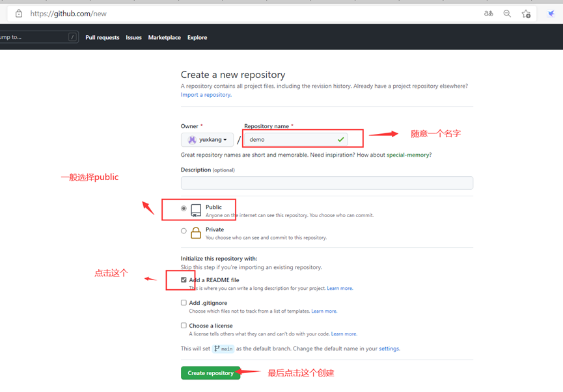Open Pull requests in the top navigation
The image size is (563, 392).
(102, 37)
